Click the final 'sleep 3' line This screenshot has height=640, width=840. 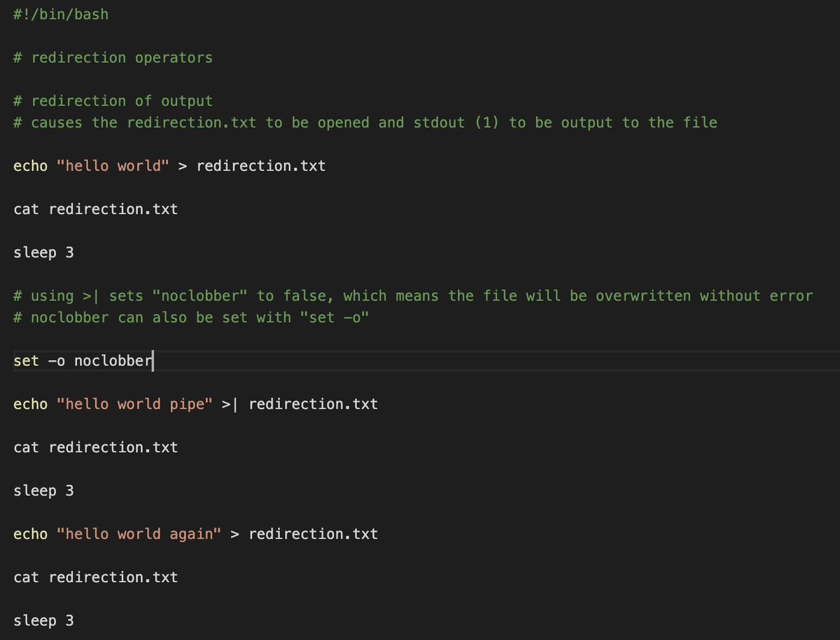click(43, 621)
